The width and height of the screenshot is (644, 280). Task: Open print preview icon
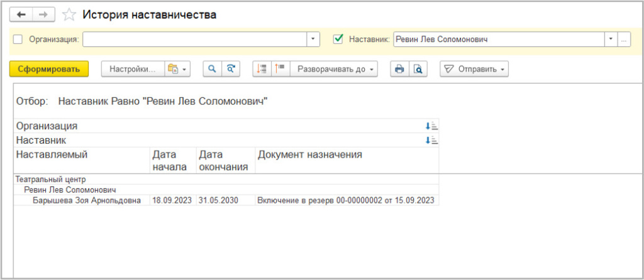[418, 69]
